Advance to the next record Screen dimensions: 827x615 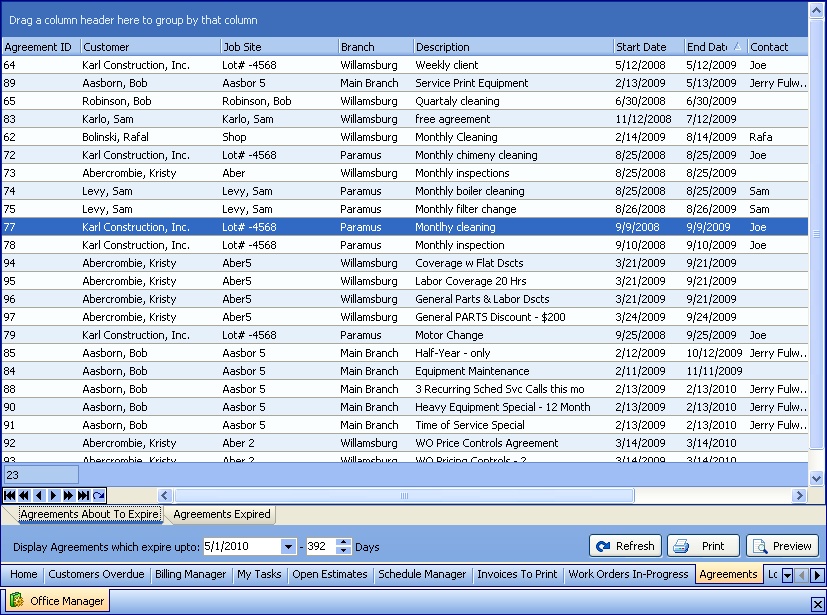pyautogui.click(x=53, y=495)
